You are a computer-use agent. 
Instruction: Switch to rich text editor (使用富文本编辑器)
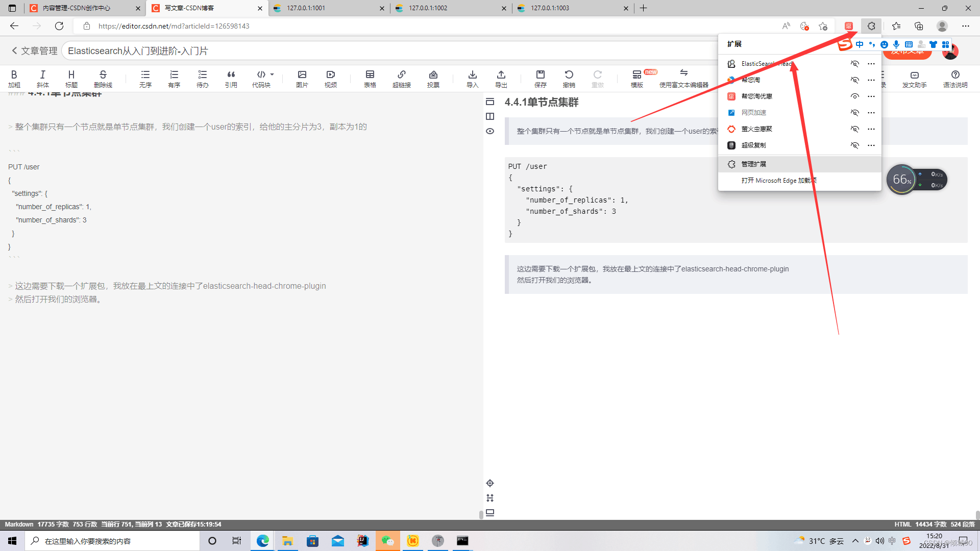[x=684, y=79]
